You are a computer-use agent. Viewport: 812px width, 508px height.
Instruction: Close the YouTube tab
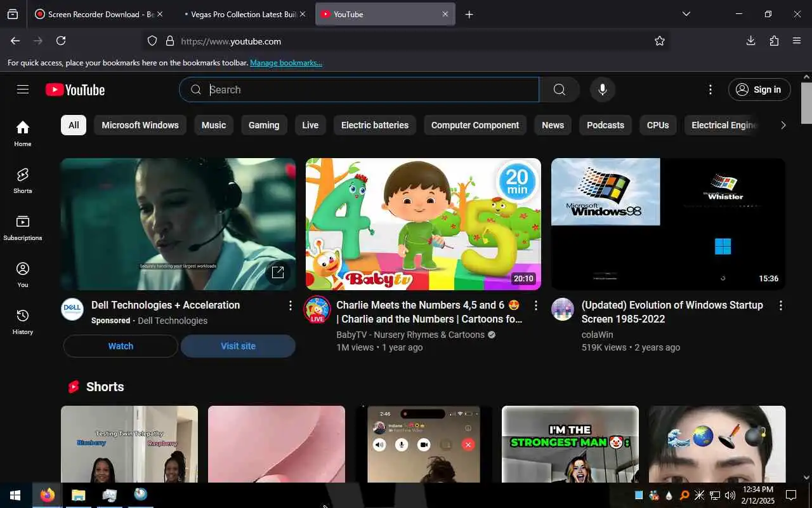(x=445, y=14)
